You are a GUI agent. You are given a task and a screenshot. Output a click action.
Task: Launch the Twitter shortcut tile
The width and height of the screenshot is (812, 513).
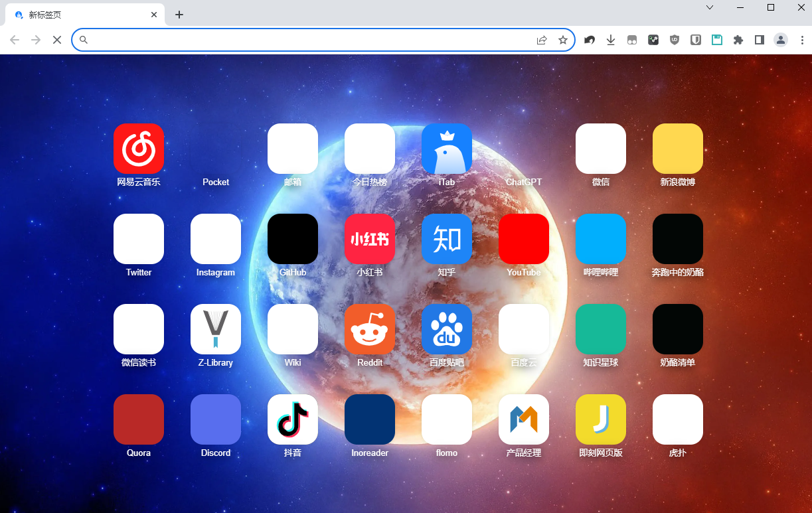pyautogui.click(x=139, y=239)
